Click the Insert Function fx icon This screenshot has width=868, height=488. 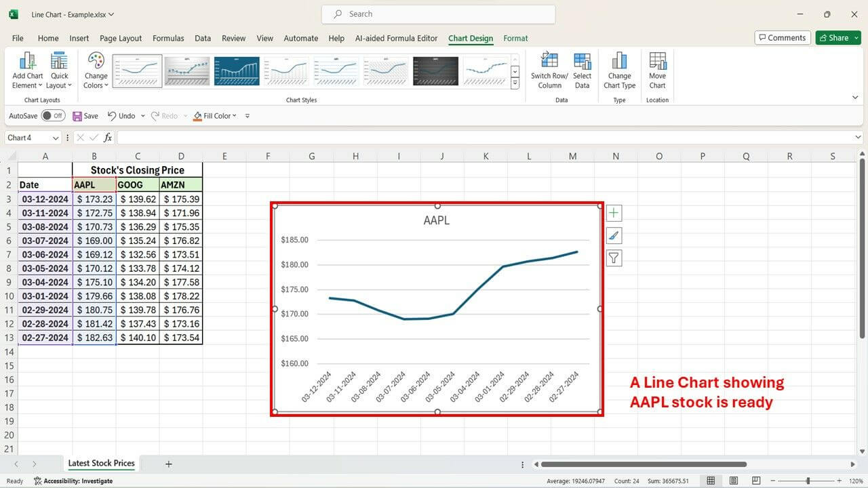pyautogui.click(x=108, y=138)
